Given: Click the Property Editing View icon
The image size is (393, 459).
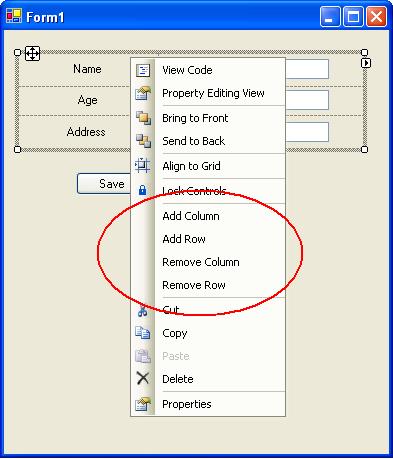Looking at the screenshot, I should [143, 93].
